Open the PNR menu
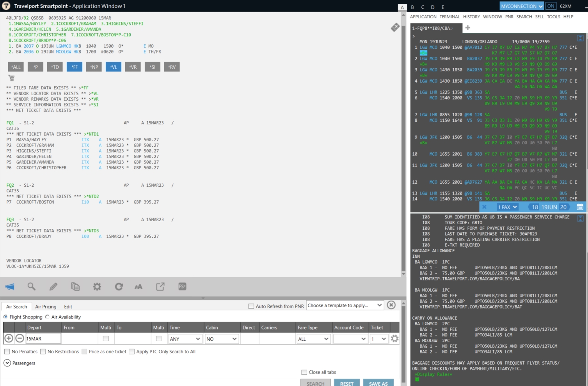Viewport: 588px width, 386px height. coord(509,17)
